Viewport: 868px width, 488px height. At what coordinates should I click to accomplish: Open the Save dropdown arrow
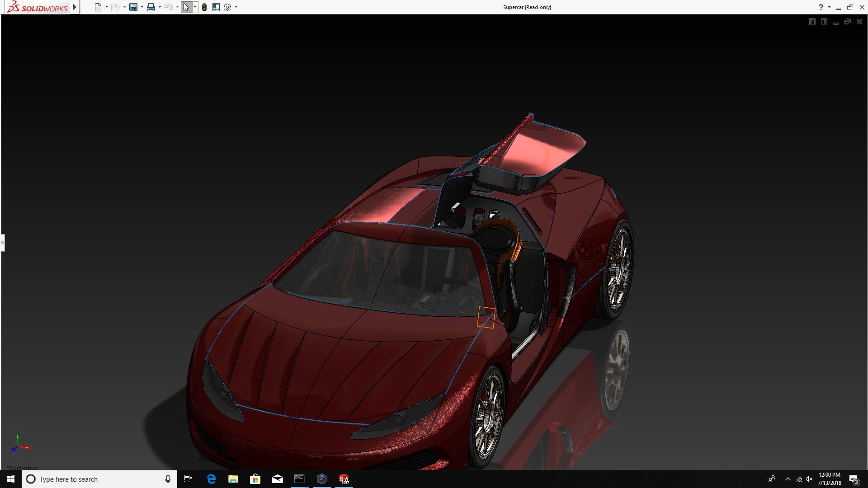pos(142,7)
